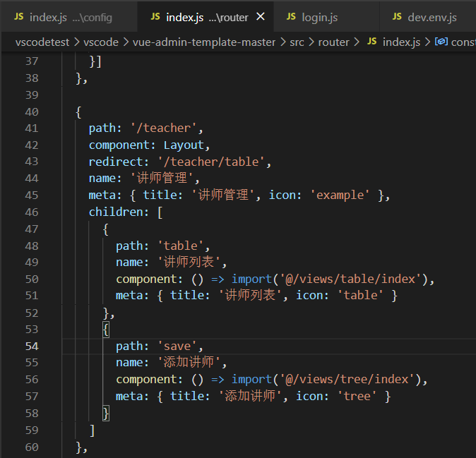This screenshot has width=476, height=458.
Task: Click '@/views/tree/index' import string
Action: pyautogui.click(x=347, y=380)
